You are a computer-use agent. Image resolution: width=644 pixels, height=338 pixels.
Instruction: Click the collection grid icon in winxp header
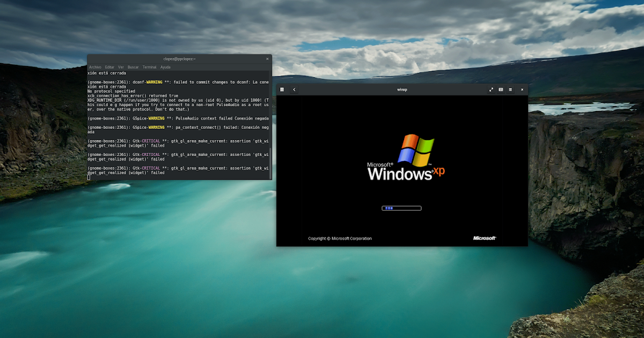coord(282,90)
